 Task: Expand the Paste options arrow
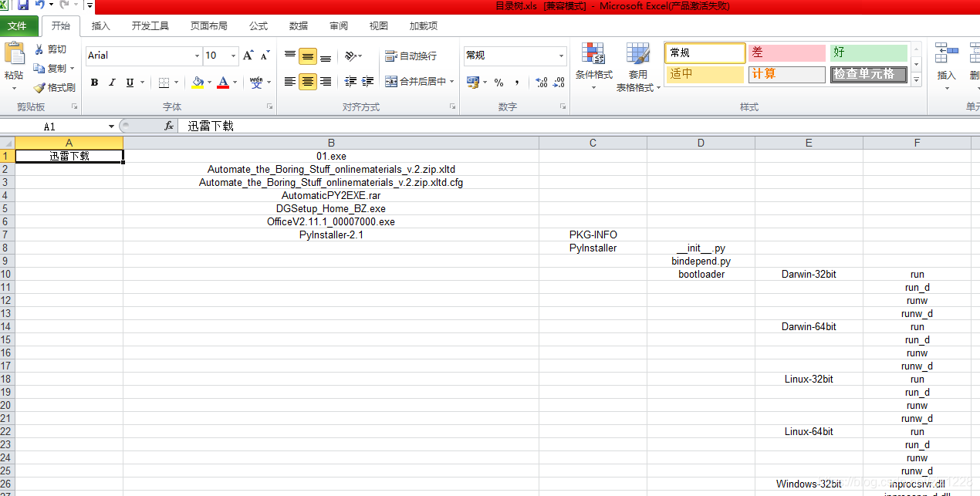(14, 87)
